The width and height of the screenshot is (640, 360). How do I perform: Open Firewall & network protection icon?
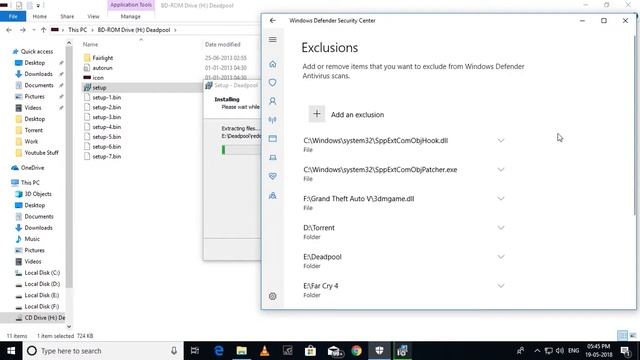273,120
